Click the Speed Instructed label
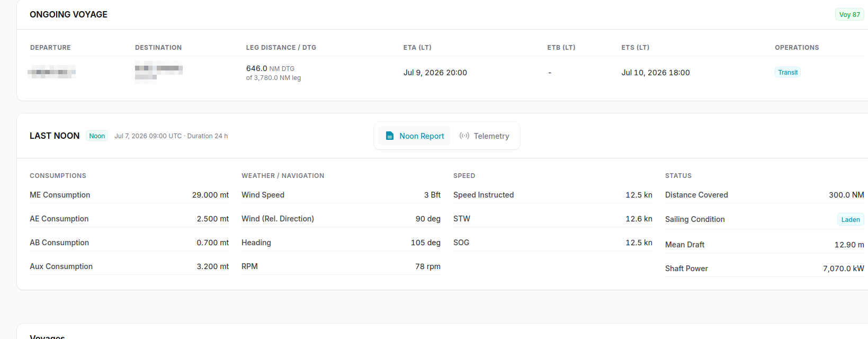The image size is (868, 339). click(484, 195)
